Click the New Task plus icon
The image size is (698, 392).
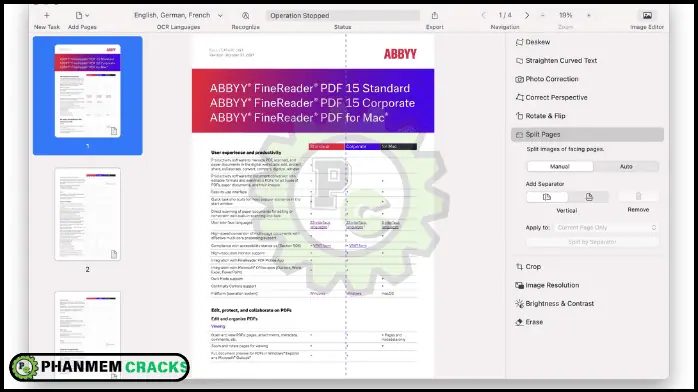47,15
